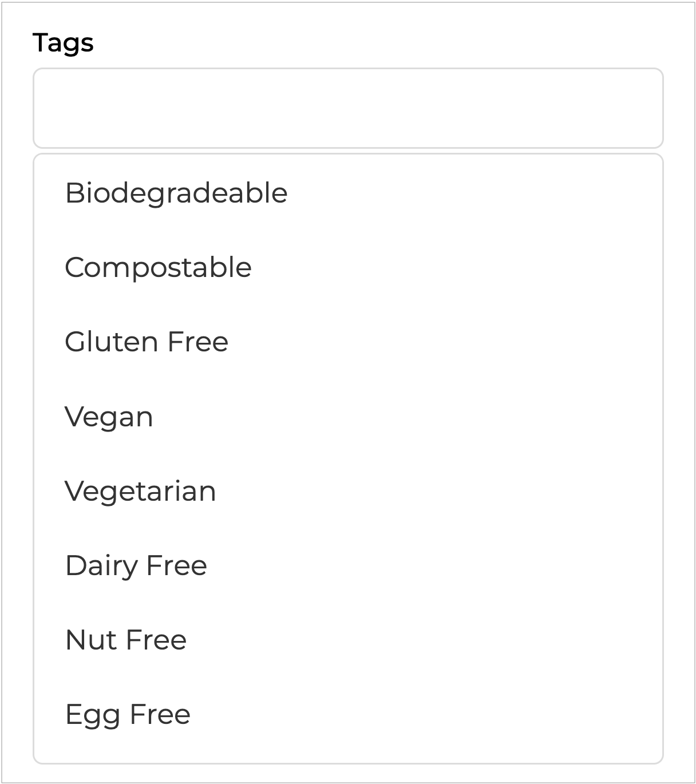Tag the item as Vegan
Viewport: 696px width, 784px height.
point(109,416)
